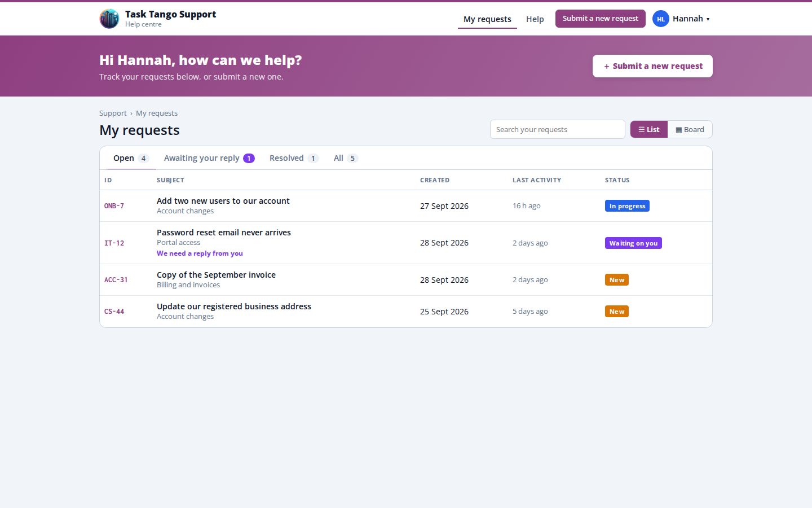Click 'We need a reply from you' notice
Image resolution: width=812 pixels, height=508 pixels.
coord(200,253)
